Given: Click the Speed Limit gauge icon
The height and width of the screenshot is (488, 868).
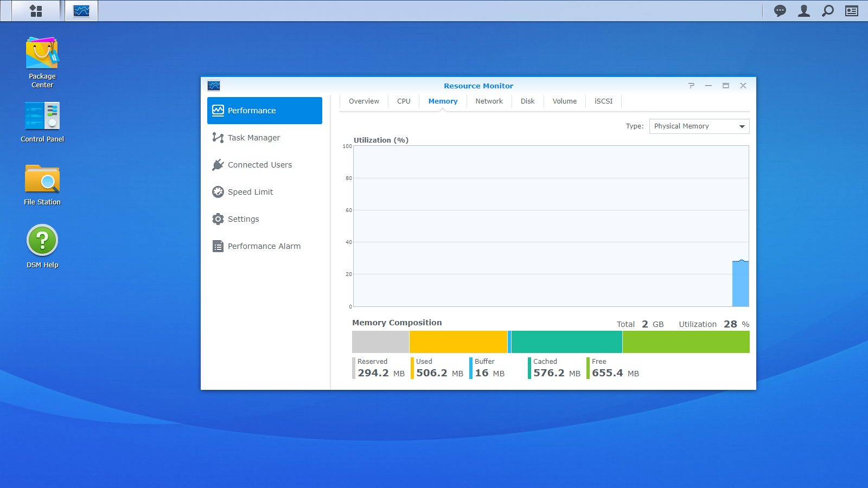Looking at the screenshot, I should pos(218,192).
